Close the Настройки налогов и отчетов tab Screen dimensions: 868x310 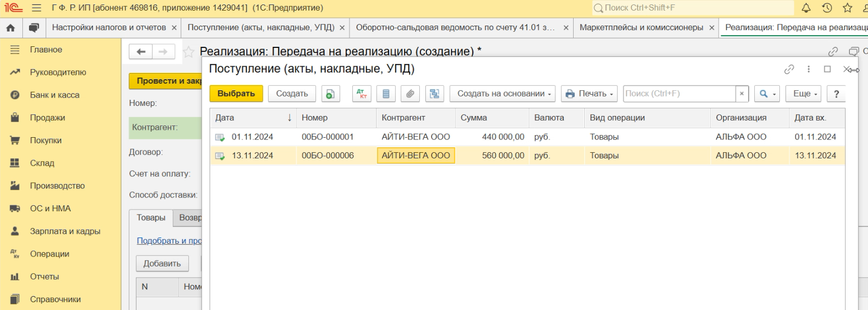tap(174, 27)
